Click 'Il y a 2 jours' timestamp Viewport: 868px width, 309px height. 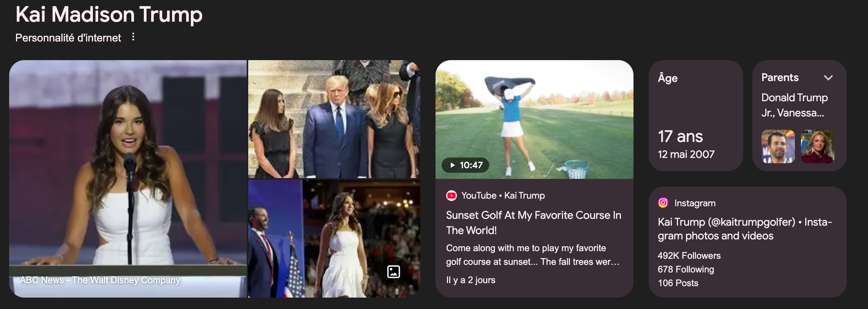click(471, 280)
